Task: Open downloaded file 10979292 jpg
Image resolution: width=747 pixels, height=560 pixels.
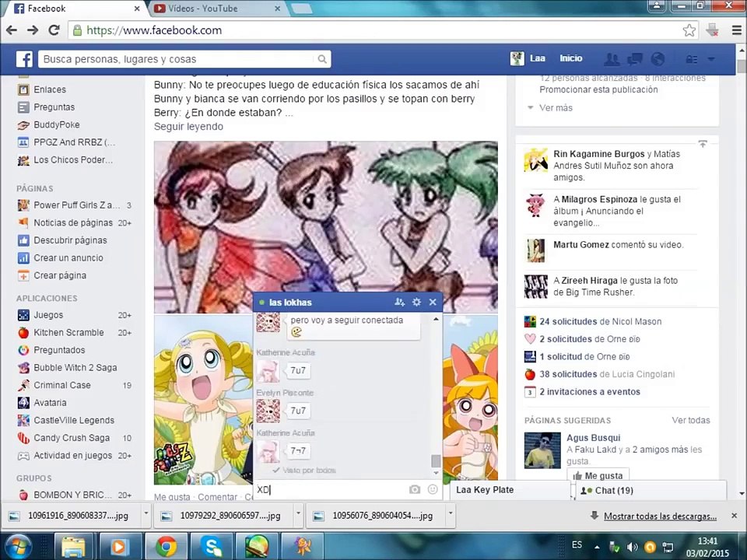Action: (223, 515)
